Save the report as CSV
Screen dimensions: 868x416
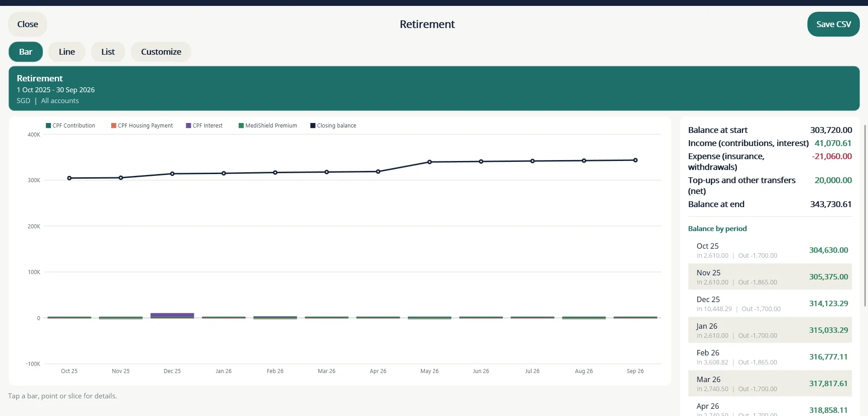point(833,24)
